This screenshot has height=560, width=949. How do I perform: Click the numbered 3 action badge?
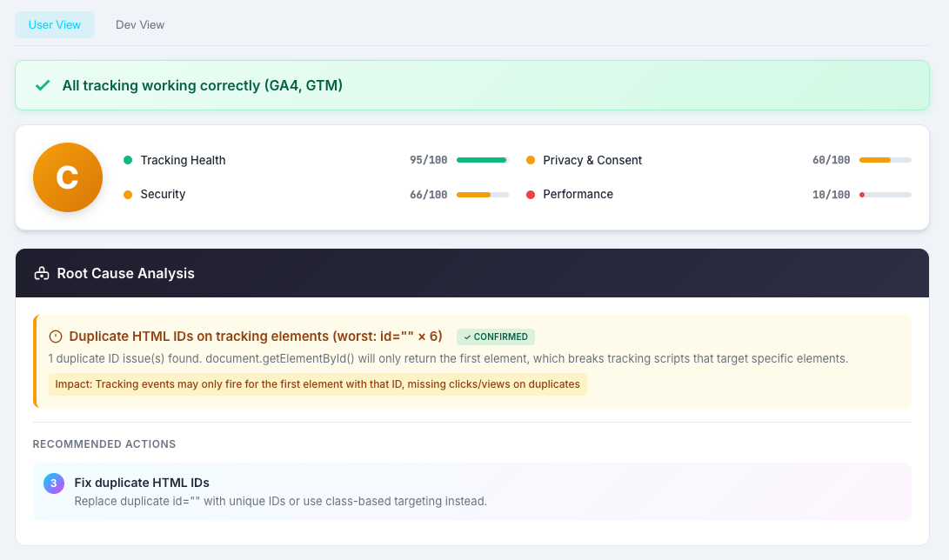pyautogui.click(x=54, y=483)
